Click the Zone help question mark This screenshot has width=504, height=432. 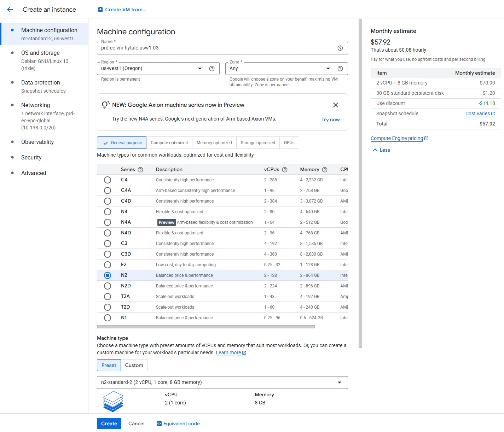(x=340, y=68)
